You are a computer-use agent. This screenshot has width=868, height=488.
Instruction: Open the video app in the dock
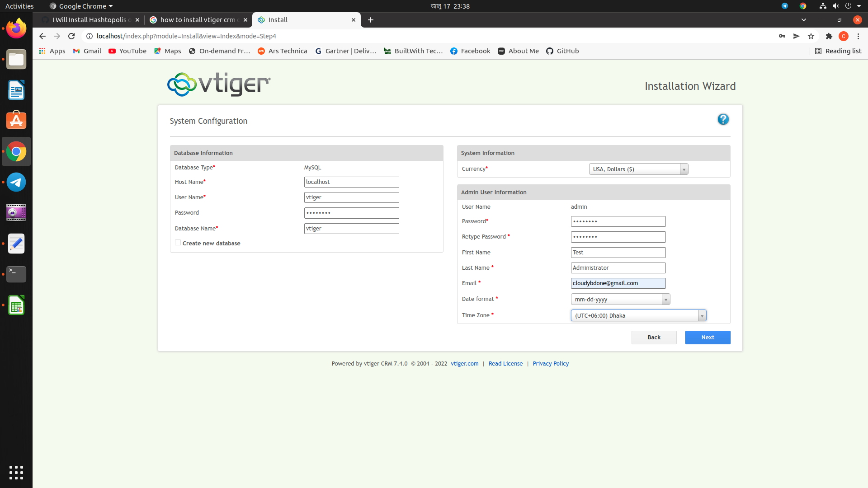(x=16, y=213)
